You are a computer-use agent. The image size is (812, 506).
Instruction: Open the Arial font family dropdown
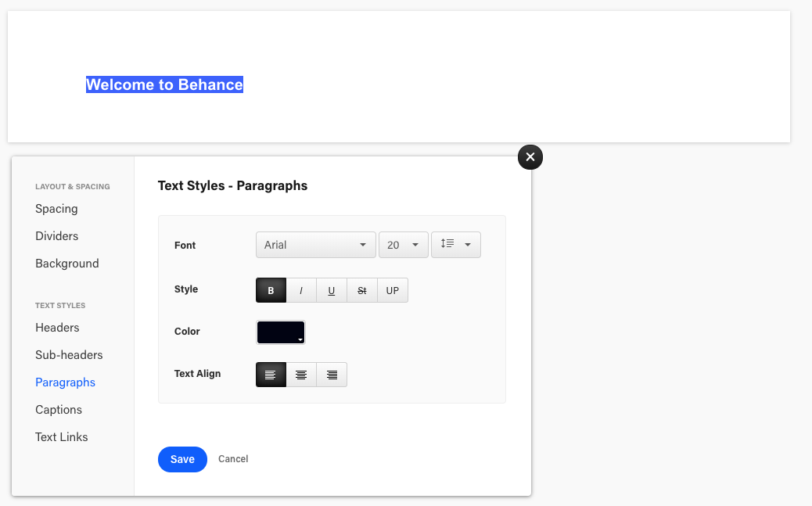[316, 245]
